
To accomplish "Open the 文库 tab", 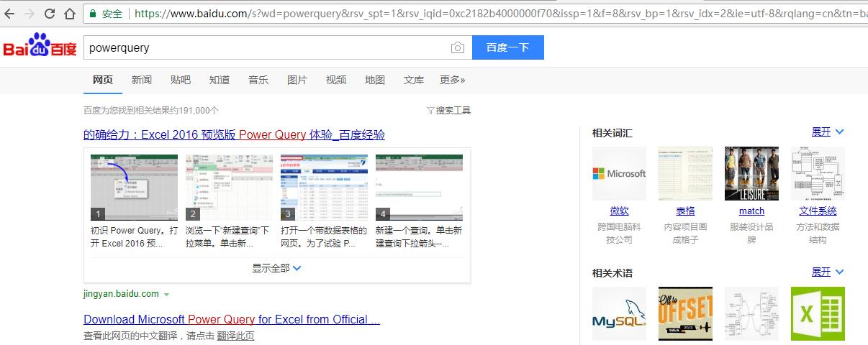I will (414, 80).
